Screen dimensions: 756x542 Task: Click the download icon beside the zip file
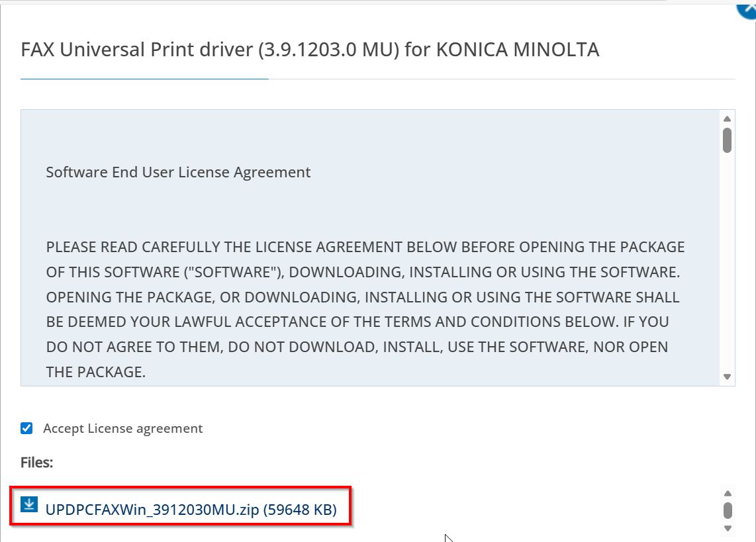tap(29, 505)
